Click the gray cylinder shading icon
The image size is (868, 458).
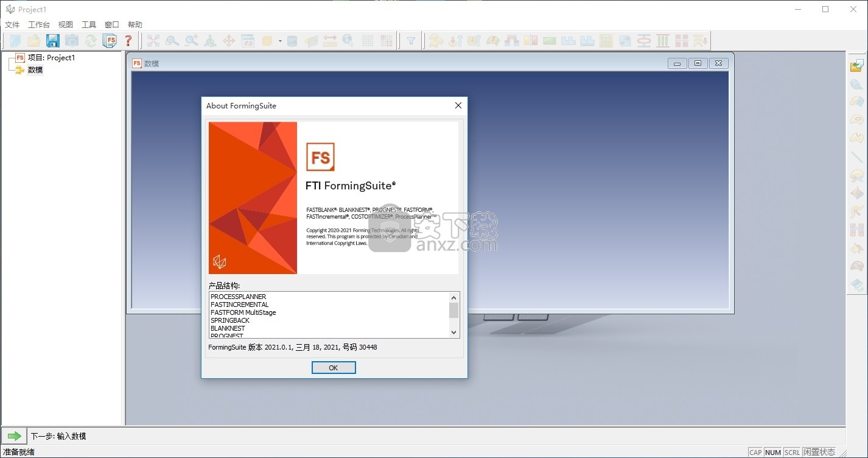(x=292, y=41)
